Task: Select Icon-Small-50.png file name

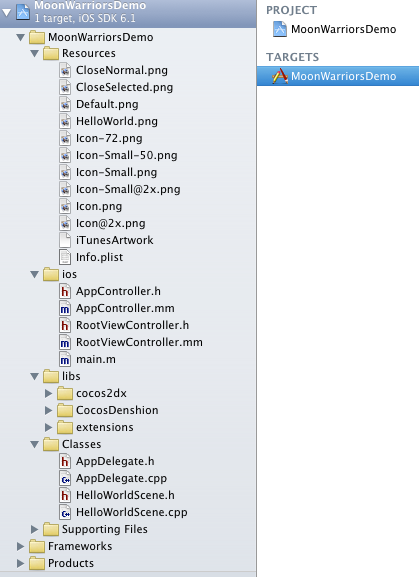Action: pyautogui.click(x=127, y=155)
